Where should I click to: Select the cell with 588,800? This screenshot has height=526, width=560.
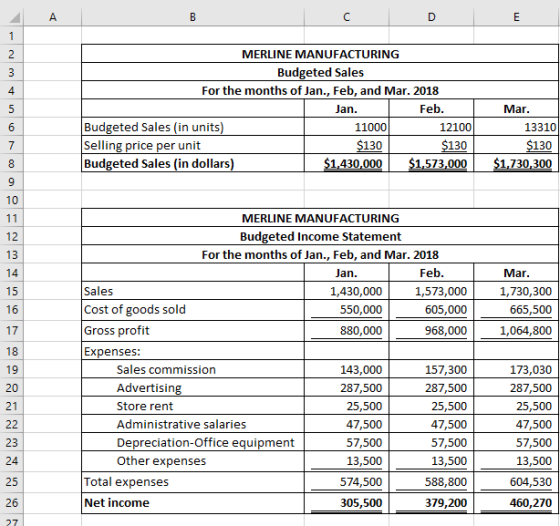(x=431, y=482)
